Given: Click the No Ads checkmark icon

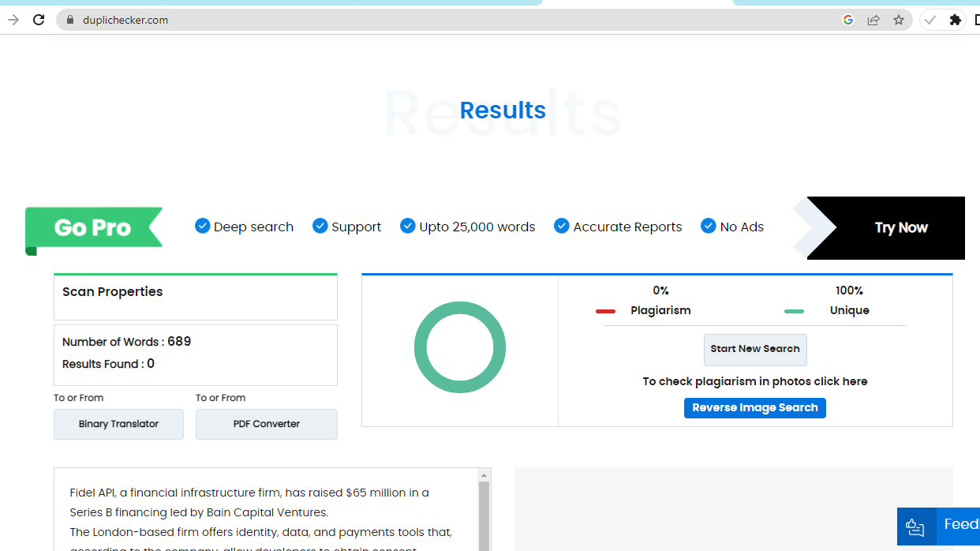Looking at the screenshot, I should [708, 226].
